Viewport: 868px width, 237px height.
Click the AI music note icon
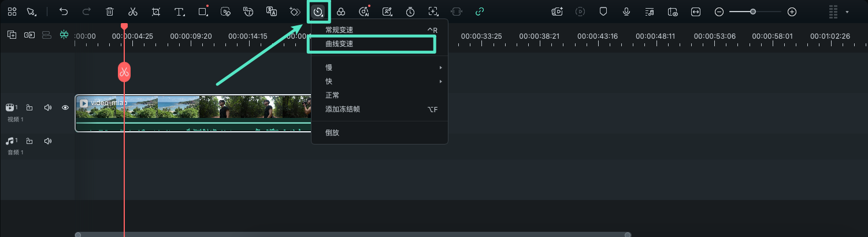(x=364, y=12)
